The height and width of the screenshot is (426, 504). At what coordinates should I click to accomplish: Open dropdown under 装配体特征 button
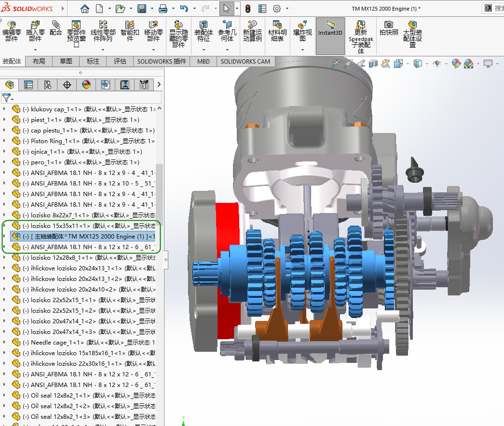click(x=204, y=50)
